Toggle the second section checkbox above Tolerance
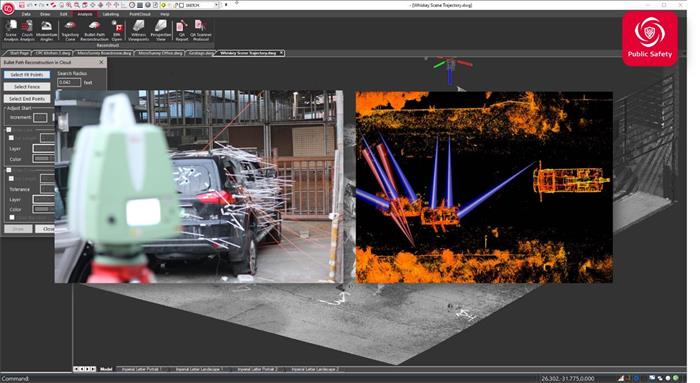The height and width of the screenshot is (383, 700). pyautogui.click(x=8, y=171)
